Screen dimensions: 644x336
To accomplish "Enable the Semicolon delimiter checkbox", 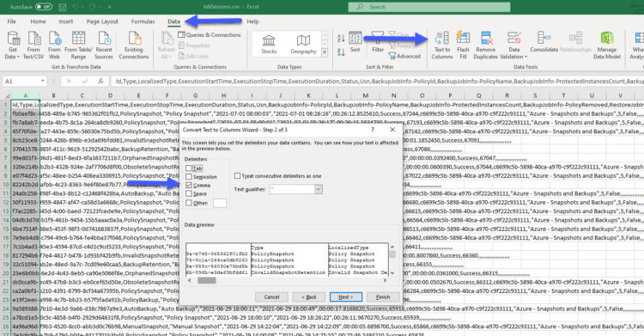I will [x=189, y=176].
